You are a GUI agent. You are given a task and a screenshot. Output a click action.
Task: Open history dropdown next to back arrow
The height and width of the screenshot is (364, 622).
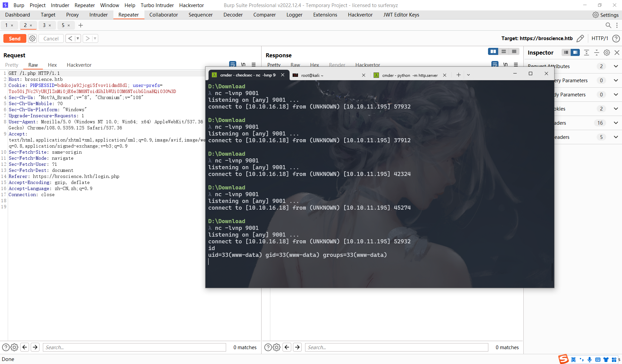pyautogui.click(x=78, y=38)
